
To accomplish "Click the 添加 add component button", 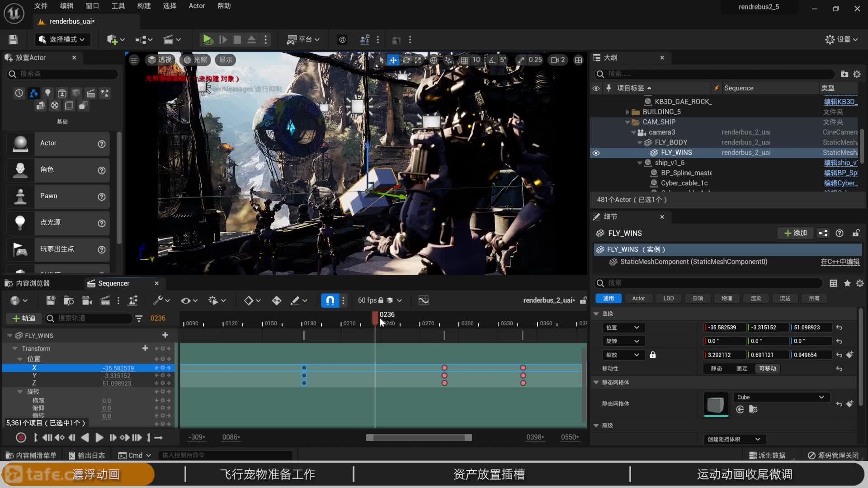I will pyautogui.click(x=796, y=233).
